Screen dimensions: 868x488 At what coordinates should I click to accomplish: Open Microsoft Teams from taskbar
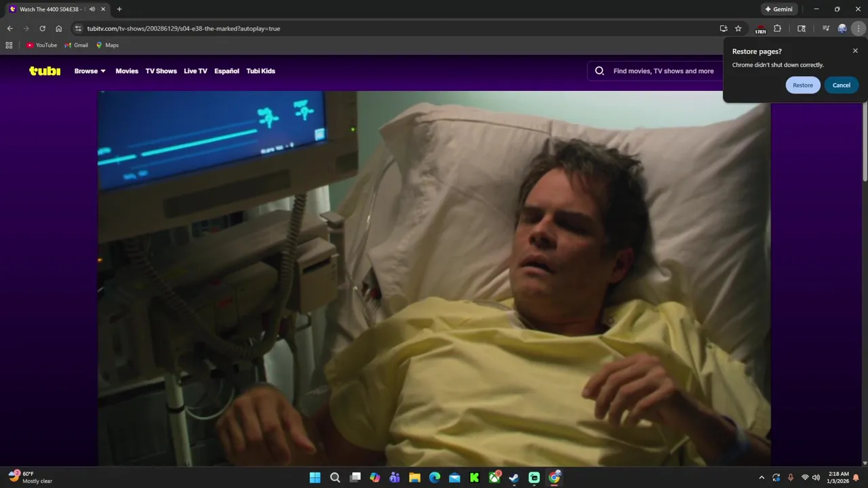click(395, 478)
